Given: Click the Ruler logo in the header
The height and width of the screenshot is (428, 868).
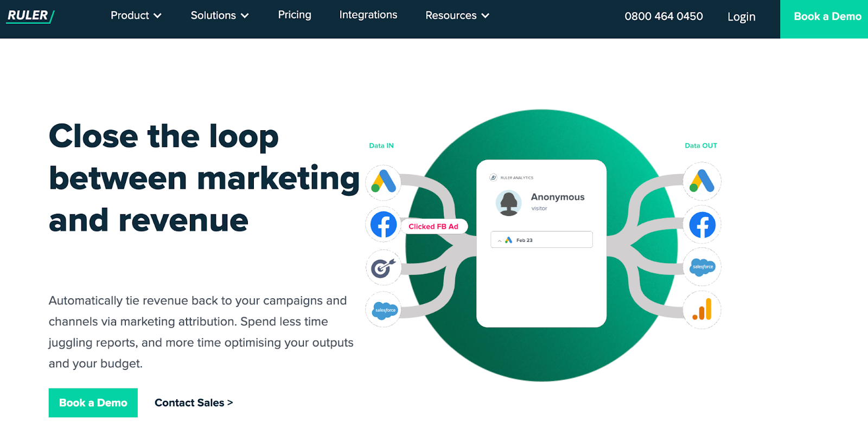Looking at the screenshot, I should click(30, 16).
